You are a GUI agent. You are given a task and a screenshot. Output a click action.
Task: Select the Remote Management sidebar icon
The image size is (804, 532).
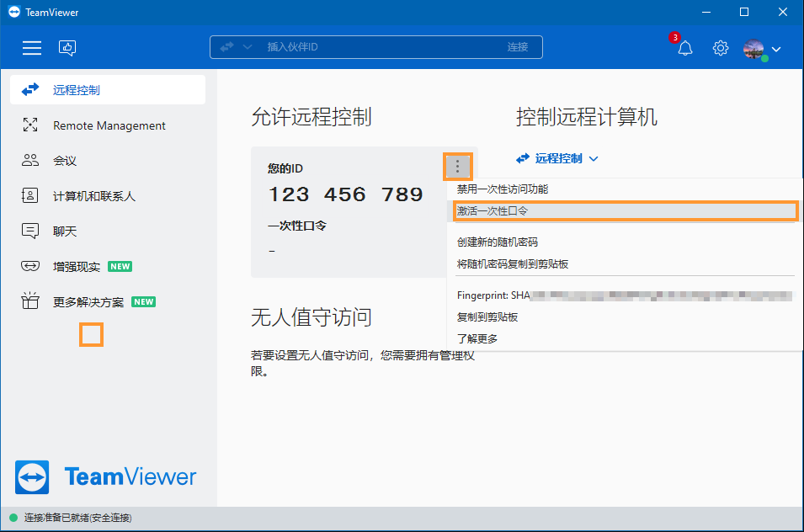(x=29, y=125)
